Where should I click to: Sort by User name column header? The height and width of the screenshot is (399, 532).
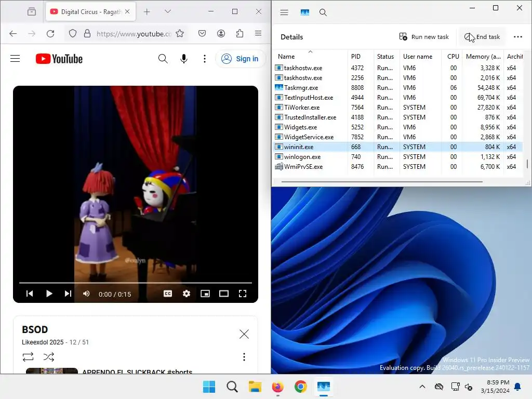[420, 56]
